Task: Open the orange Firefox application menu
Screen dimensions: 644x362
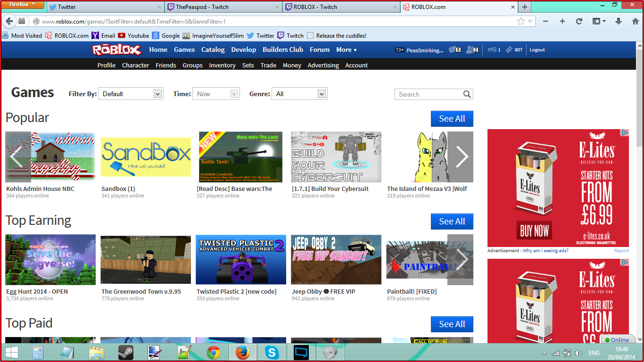Action: pos(23,5)
